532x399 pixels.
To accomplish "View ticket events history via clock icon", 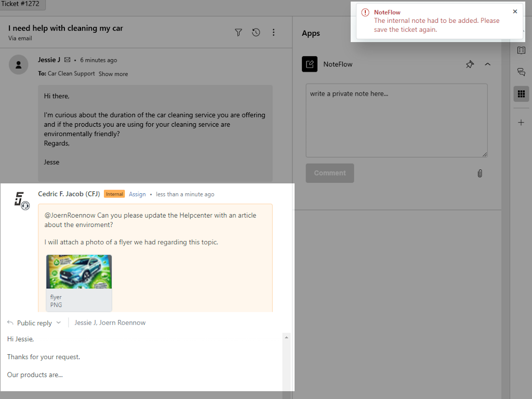I will 256,32.
